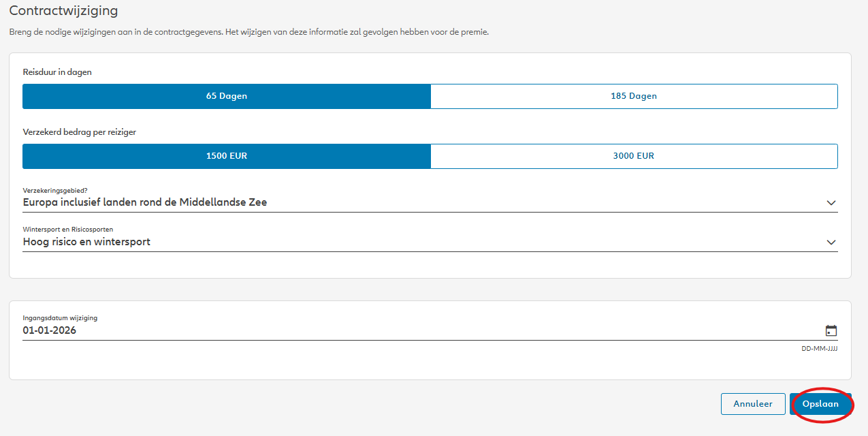This screenshot has width=868, height=436.
Task: Click the 'Verzekerd bedrag per reiziger' label
Action: (x=80, y=132)
